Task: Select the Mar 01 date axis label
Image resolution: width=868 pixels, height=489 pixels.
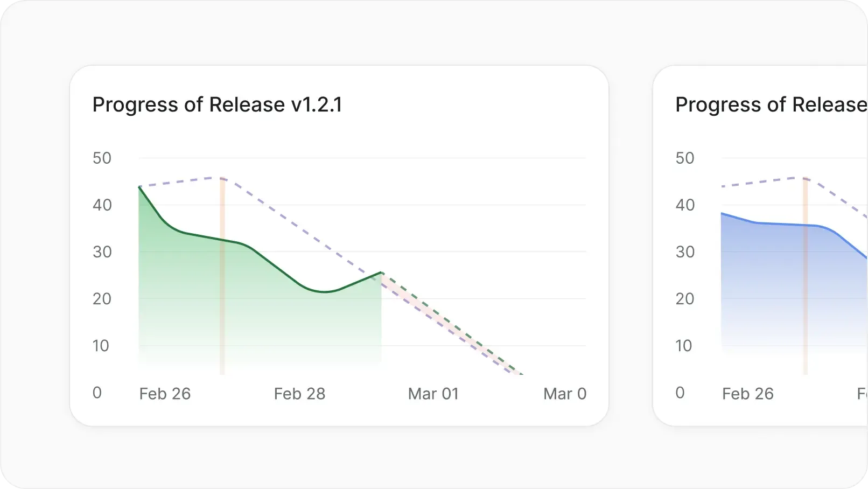Action: (433, 394)
